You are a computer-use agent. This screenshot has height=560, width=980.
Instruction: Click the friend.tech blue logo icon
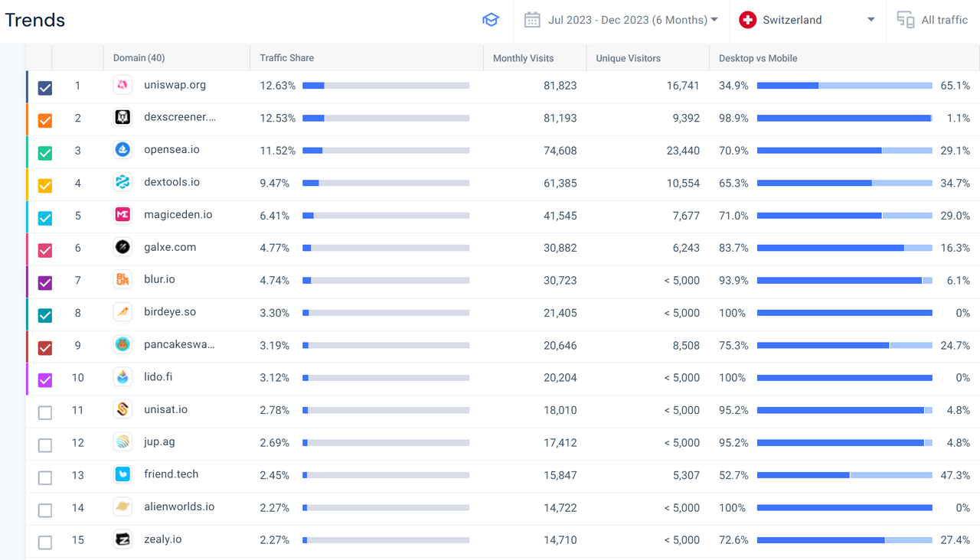tap(122, 474)
